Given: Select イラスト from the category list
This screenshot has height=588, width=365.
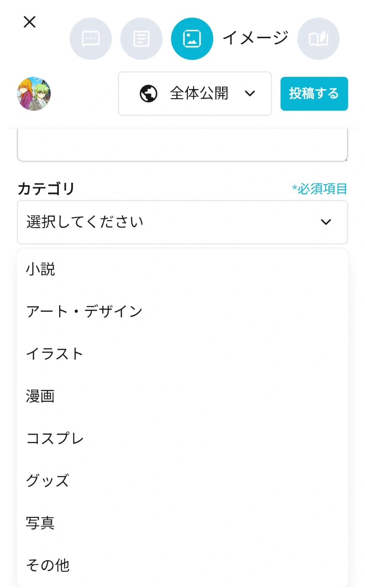Looking at the screenshot, I should pos(55,354).
